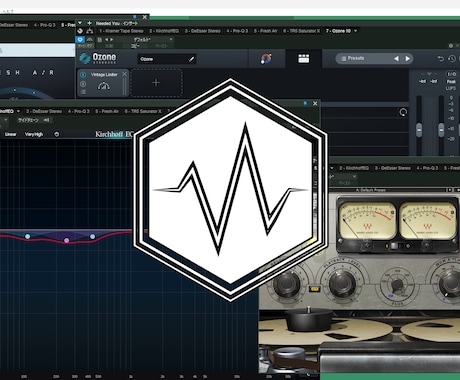
Task: Open the Ozone history clock icon
Action: [452, 59]
